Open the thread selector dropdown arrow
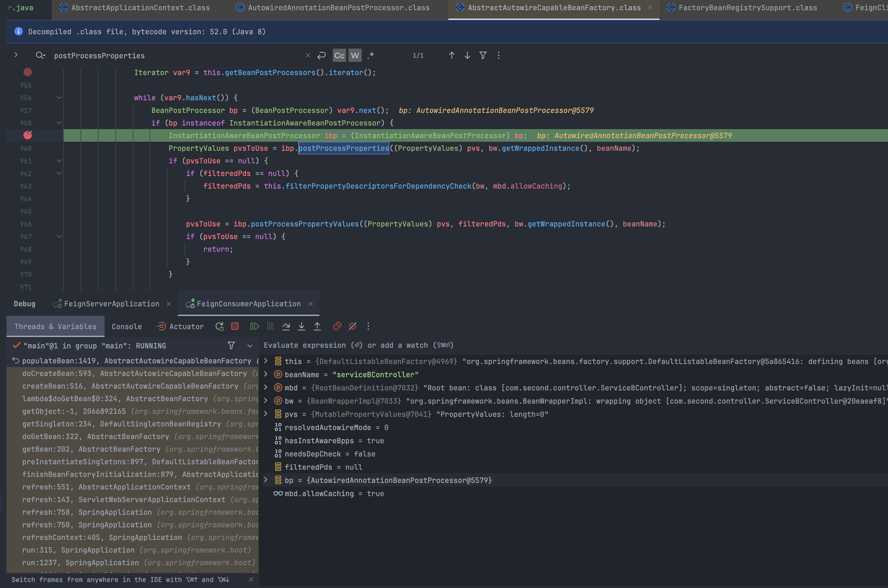Image resolution: width=888 pixels, height=588 pixels. (250, 346)
